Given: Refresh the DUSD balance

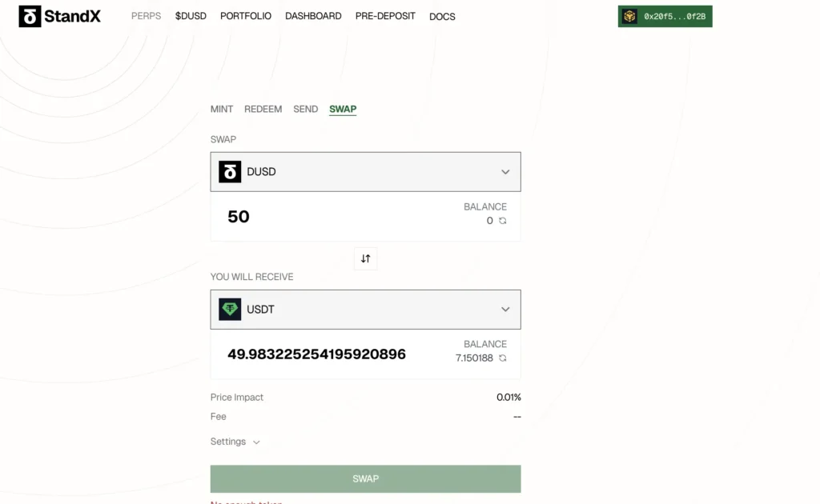Looking at the screenshot, I should [x=503, y=221].
